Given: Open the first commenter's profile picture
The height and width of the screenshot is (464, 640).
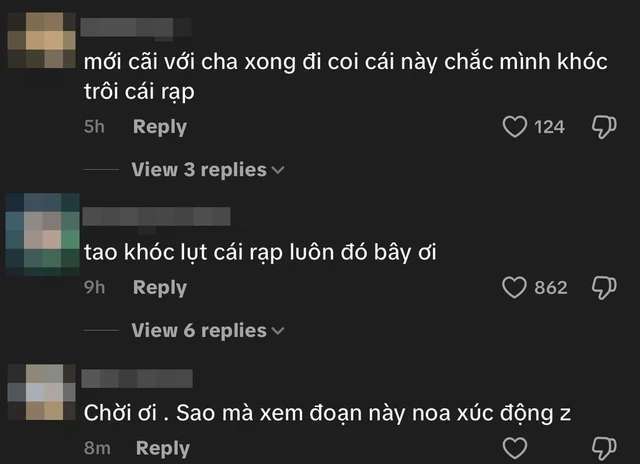Looking at the screenshot, I should [38, 35].
